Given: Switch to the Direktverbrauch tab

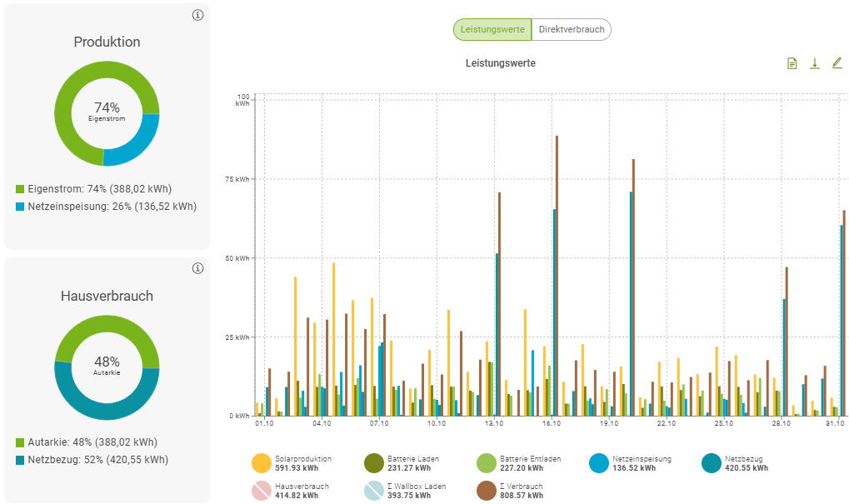Looking at the screenshot, I should (571, 30).
